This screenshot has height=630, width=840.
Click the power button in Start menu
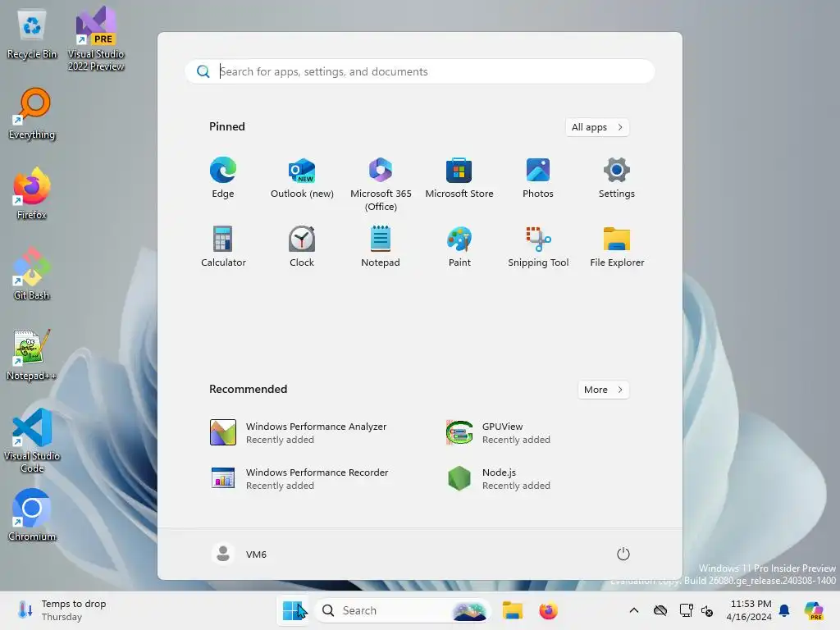pyautogui.click(x=623, y=554)
